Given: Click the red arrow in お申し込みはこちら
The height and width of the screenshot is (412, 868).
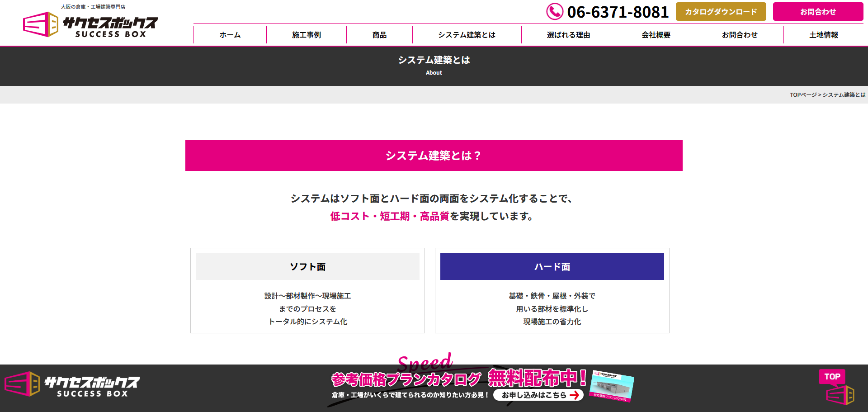Looking at the screenshot, I should tap(574, 395).
